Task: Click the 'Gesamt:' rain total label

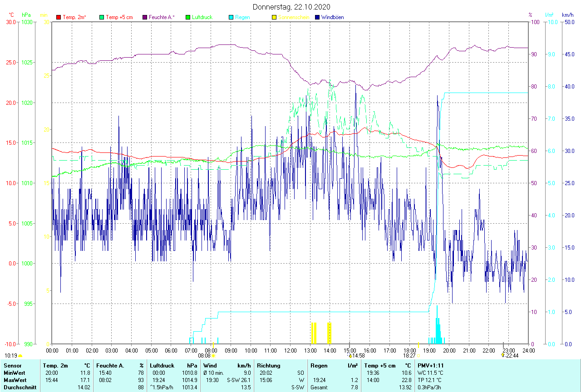Action: [x=320, y=387]
